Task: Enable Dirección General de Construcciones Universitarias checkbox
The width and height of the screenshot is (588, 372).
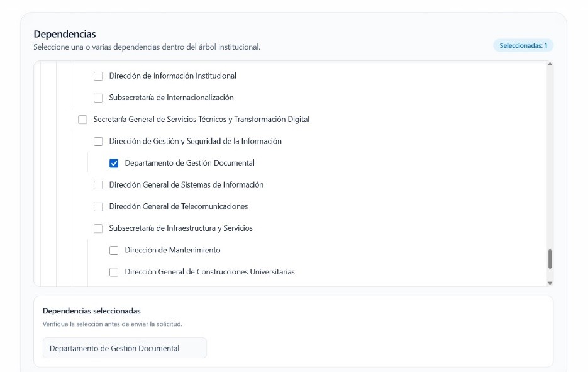Action: [x=114, y=273]
